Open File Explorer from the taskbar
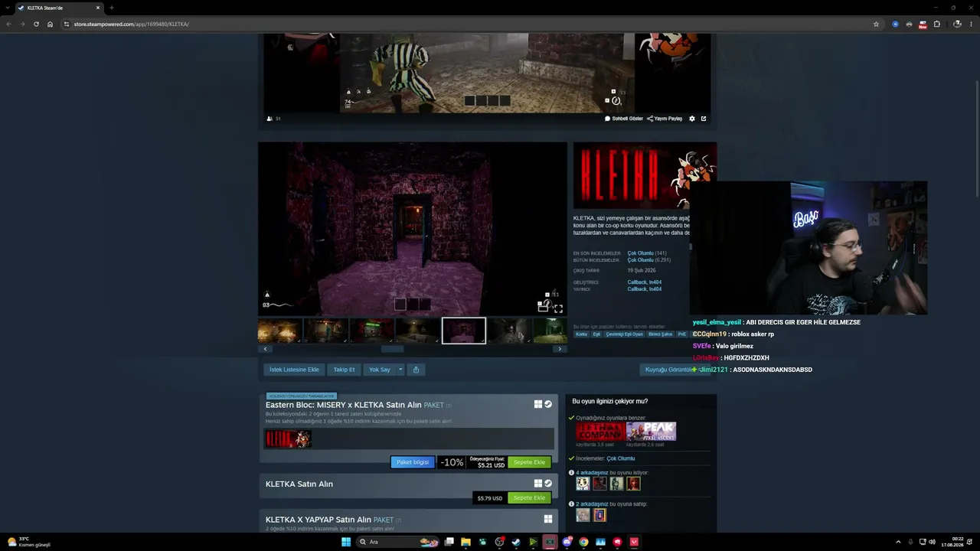Image resolution: width=980 pixels, height=551 pixels. [465, 542]
